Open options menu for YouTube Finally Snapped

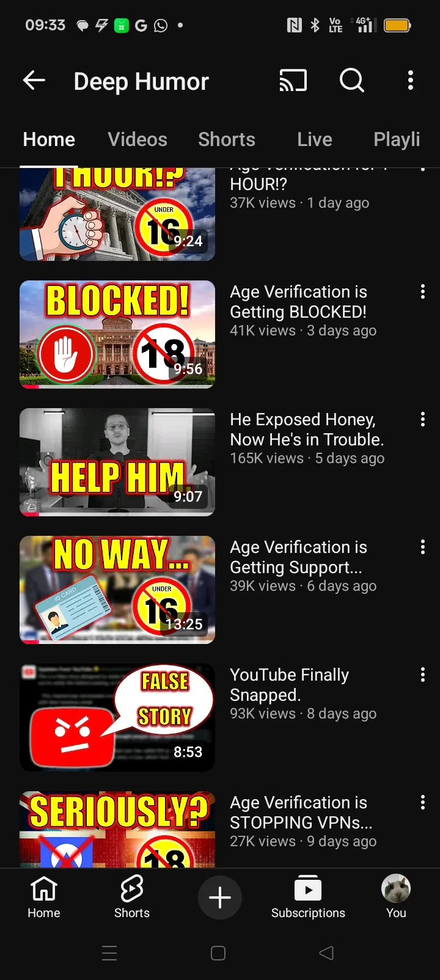click(x=422, y=675)
